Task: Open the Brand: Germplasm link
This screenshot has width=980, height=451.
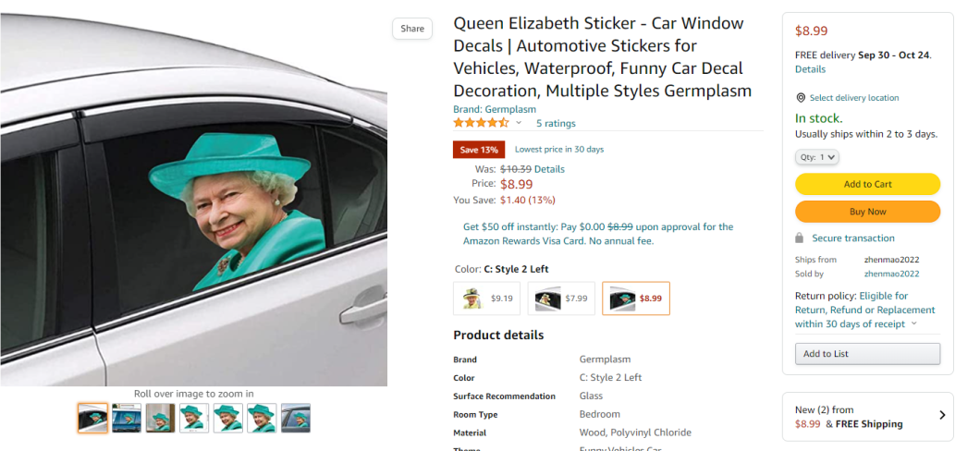Action: [495, 109]
